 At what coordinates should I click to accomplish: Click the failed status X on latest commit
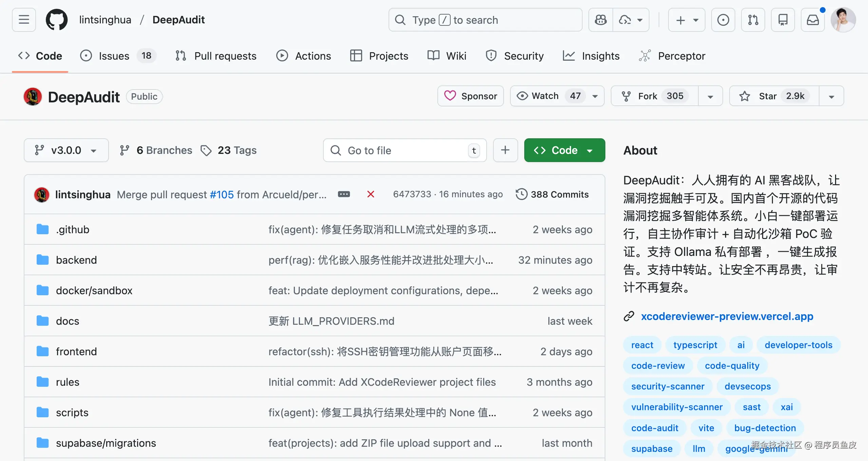click(x=371, y=194)
